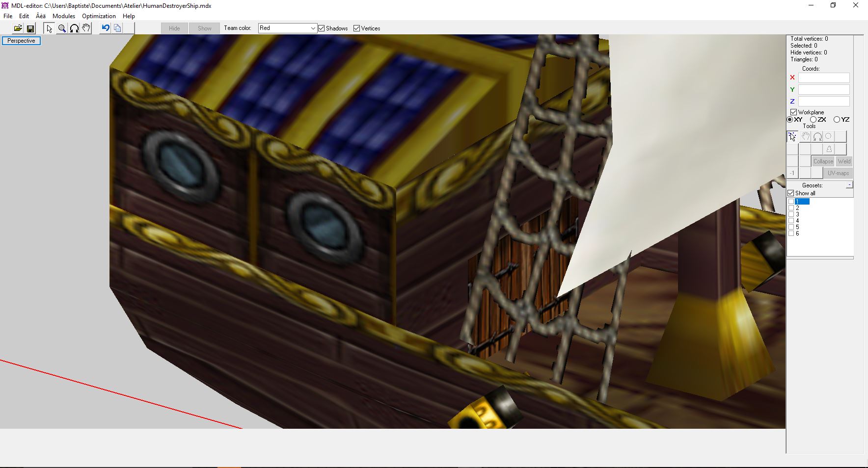The image size is (868, 468).
Task: Pick the circle scale tool in the Tools panel
Action: point(829,136)
